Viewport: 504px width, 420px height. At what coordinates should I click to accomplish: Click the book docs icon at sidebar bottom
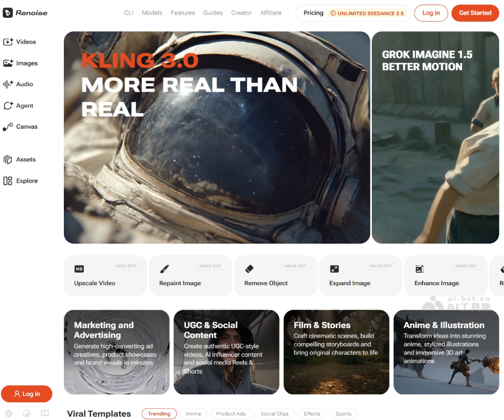tap(45, 413)
